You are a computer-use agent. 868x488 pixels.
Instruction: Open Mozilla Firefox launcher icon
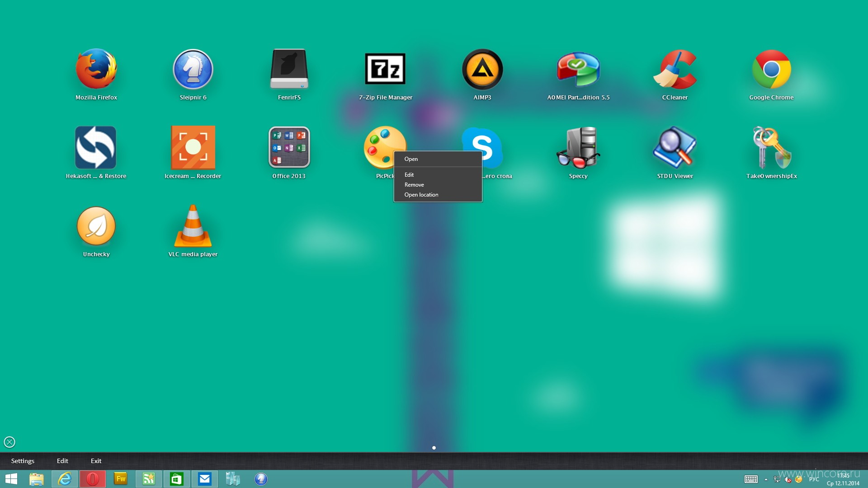tap(96, 69)
